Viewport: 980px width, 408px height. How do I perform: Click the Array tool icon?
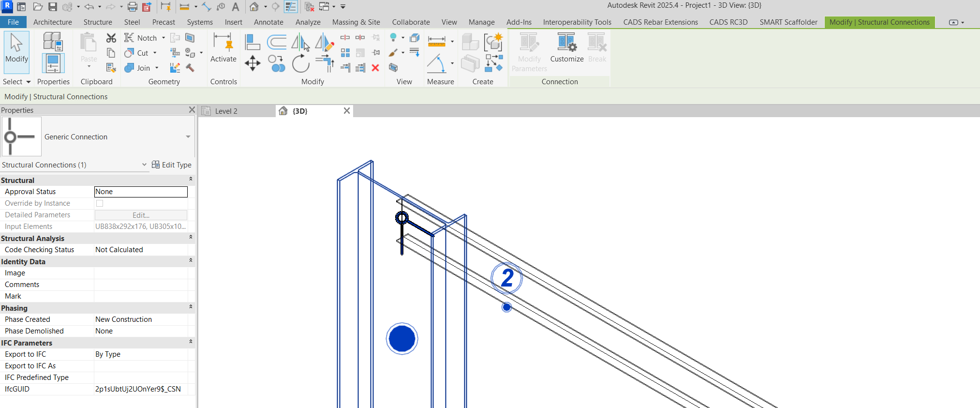(x=345, y=52)
